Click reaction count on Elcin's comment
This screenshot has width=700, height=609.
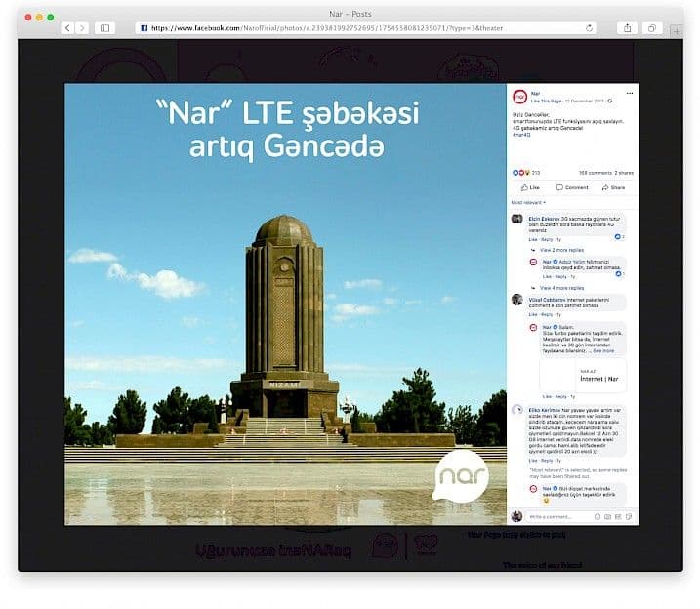620,237
